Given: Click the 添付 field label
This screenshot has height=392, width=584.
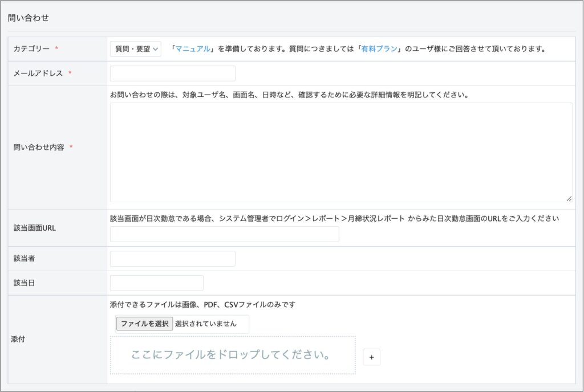Looking at the screenshot, I should 18,339.
